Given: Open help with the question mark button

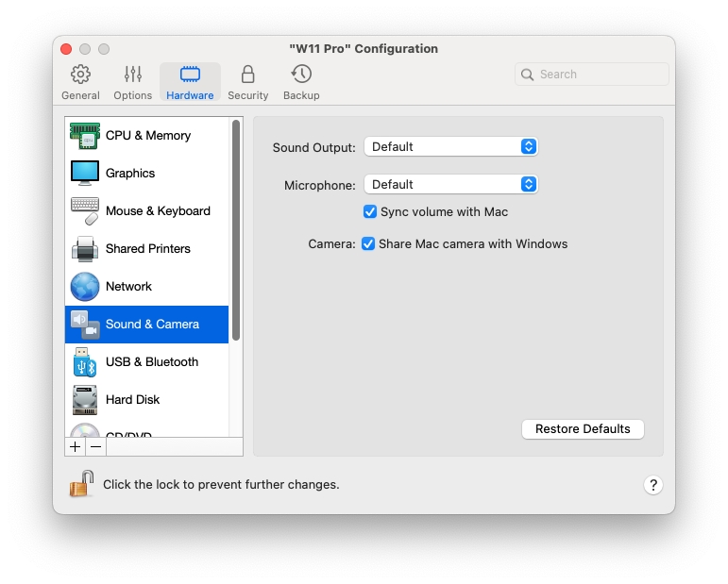Looking at the screenshot, I should 653,485.
